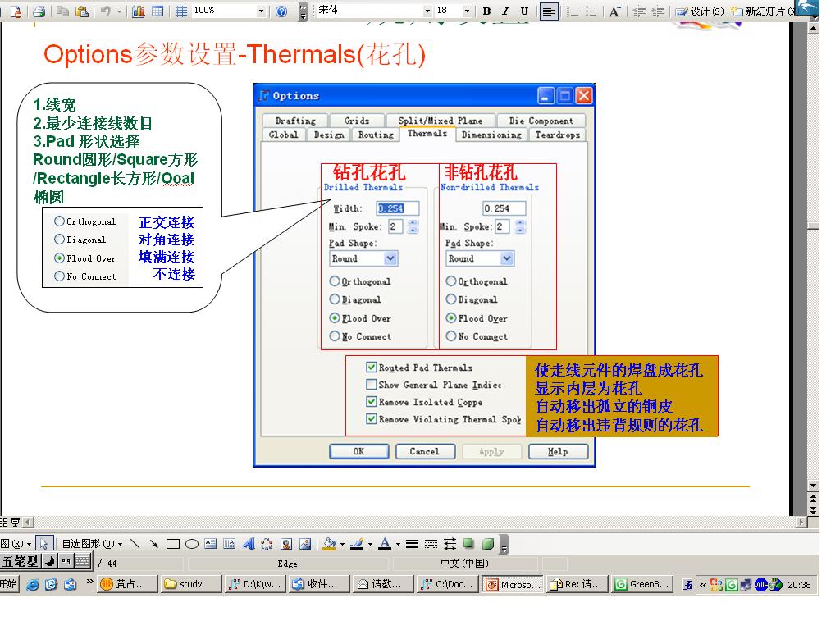
Task: Click the OK button in Options
Action: 358,451
